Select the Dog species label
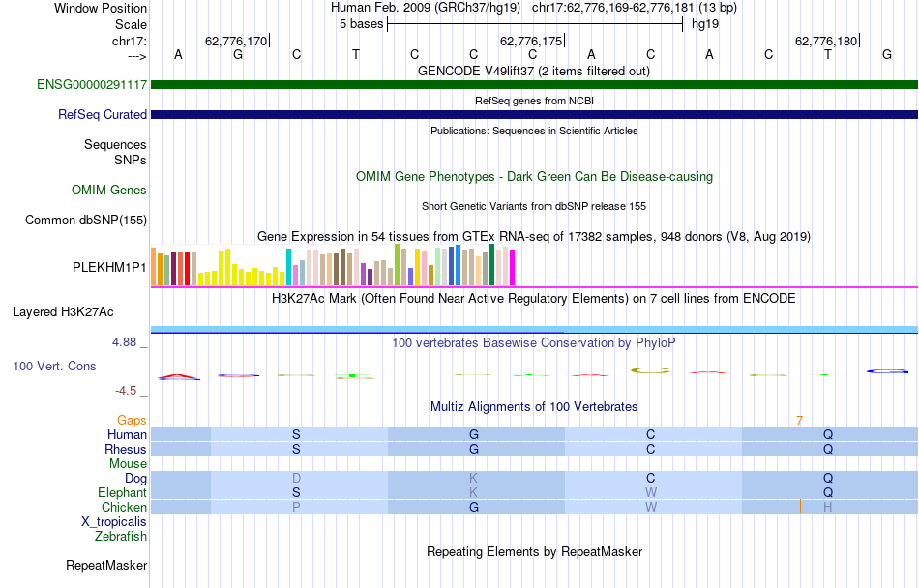Viewport: 919px width, 588px height. point(135,479)
